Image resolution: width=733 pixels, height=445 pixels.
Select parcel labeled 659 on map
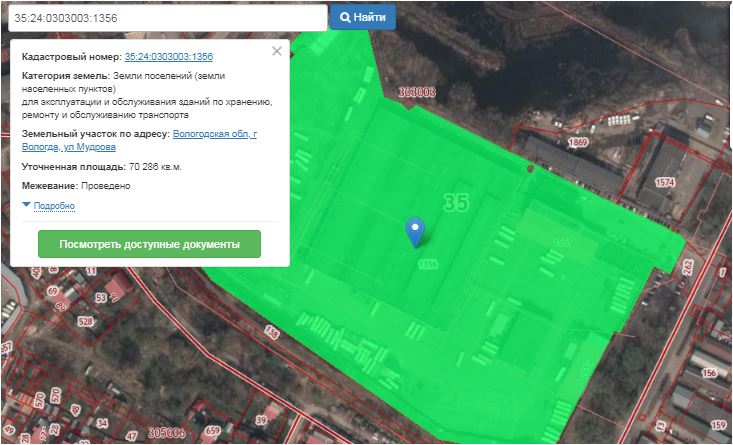point(213,433)
